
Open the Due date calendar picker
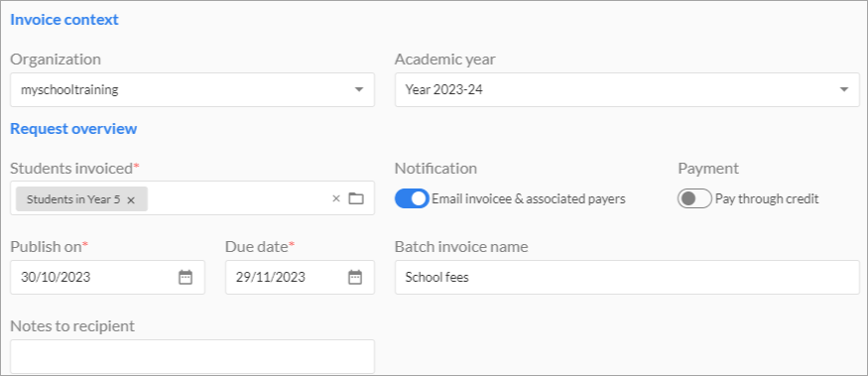[355, 277]
